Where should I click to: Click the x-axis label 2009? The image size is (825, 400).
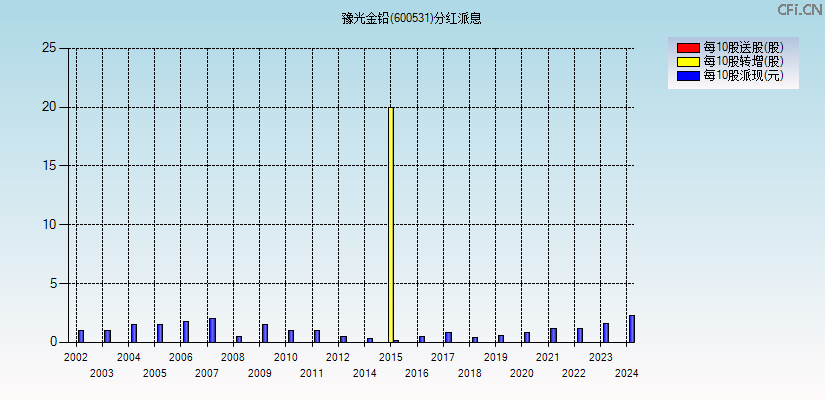click(x=259, y=374)
